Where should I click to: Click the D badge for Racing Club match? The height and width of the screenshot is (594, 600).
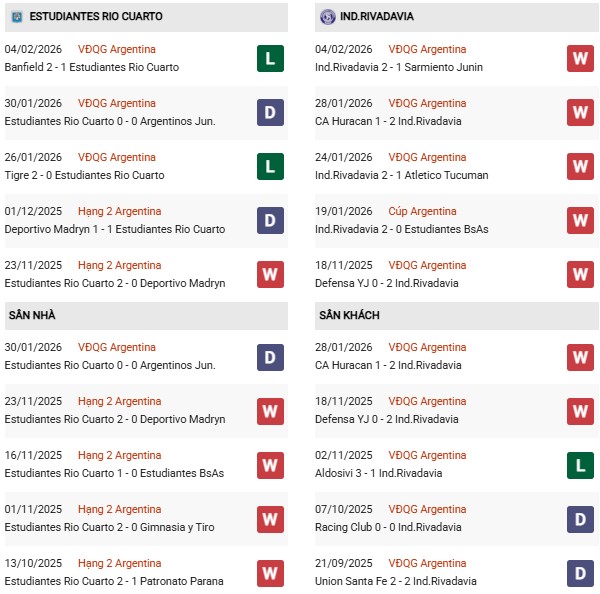tap(580, 518)
